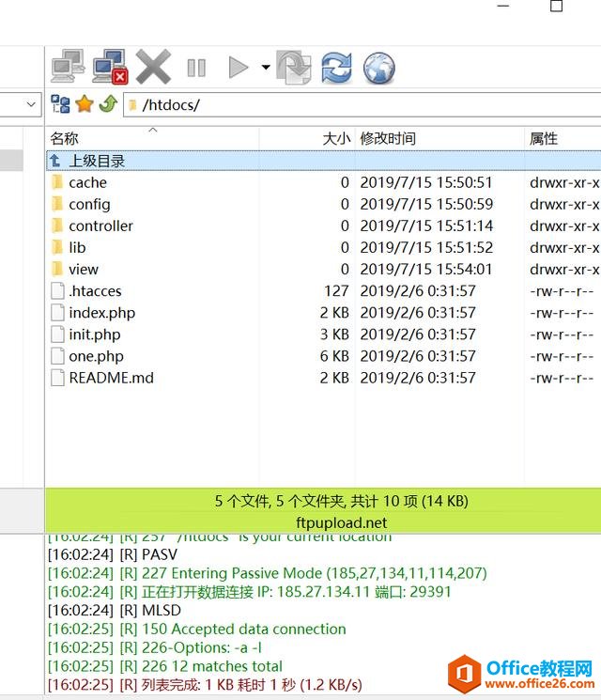Viewport: 601px width, 700px height.
Task: Sort files by the 名称 column header
Action: point(64,138)
